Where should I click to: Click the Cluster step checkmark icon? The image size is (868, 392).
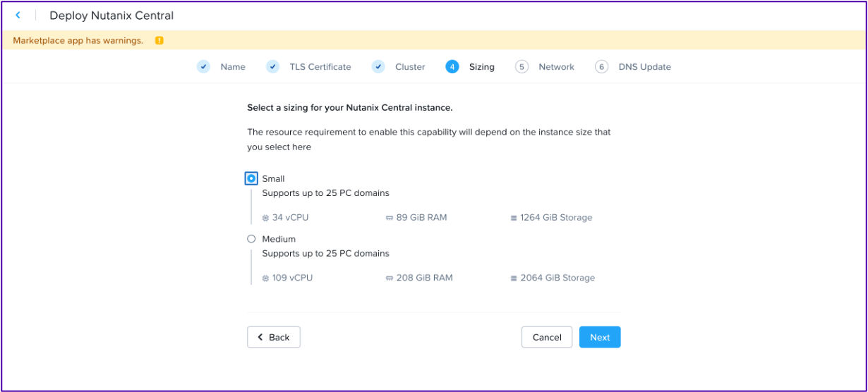click(x=378, y=67)
